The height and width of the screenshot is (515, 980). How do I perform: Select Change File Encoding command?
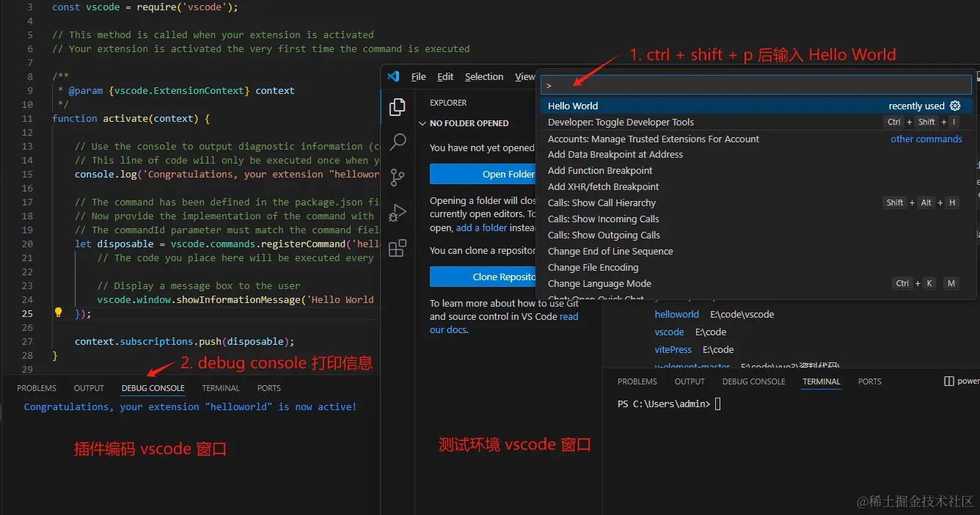(756, 267)
